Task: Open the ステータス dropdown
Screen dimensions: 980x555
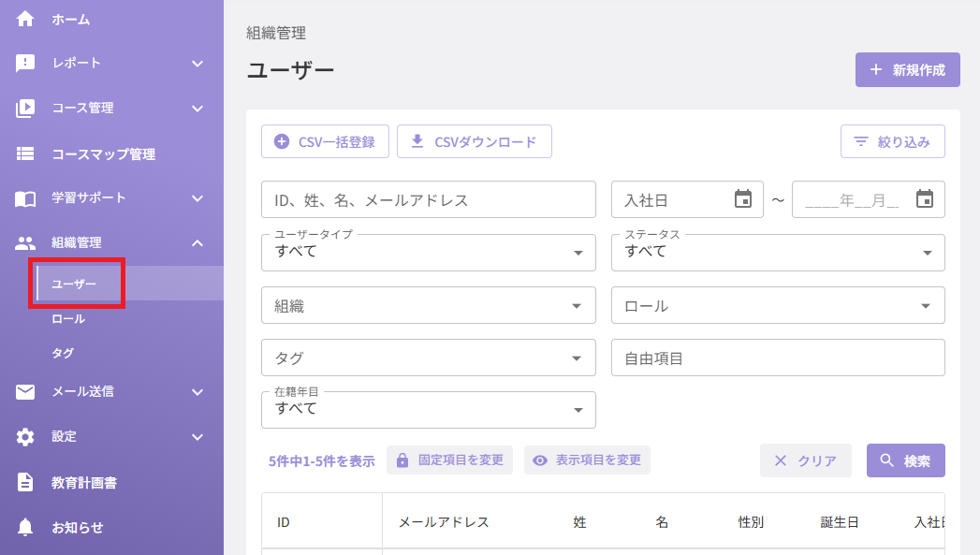Action: coord(778,253)
